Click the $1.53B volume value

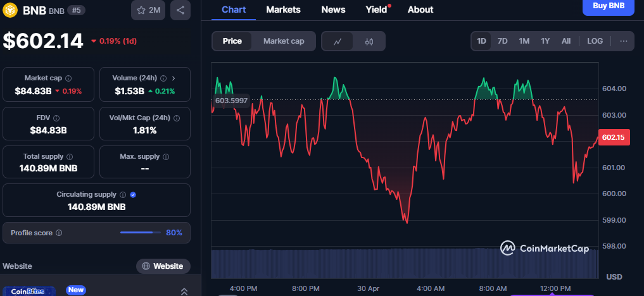point(129,91)
